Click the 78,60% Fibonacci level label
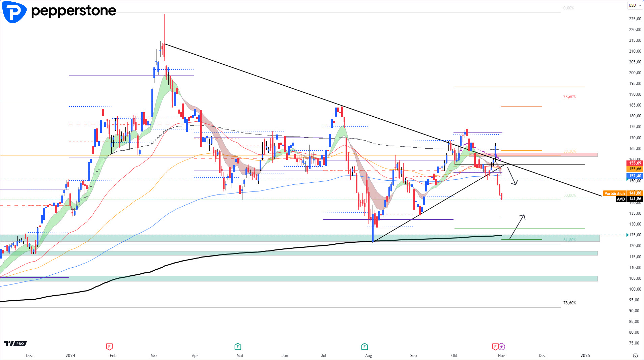Viewport: 644px width, 360px height. point(569,303)
